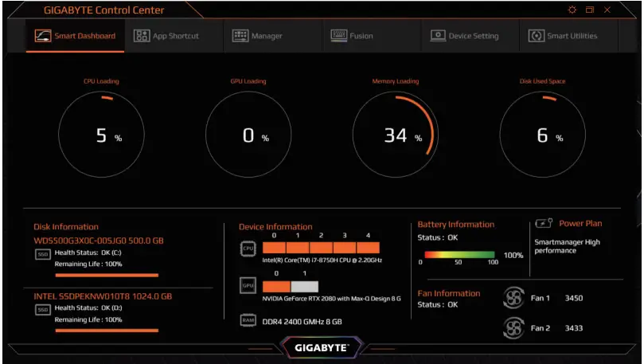Image resolution: width=644 pixels, height=364 pixels.
Task: Click the Intel Core i7-8750H CPU label
Action: coord(322,260)
